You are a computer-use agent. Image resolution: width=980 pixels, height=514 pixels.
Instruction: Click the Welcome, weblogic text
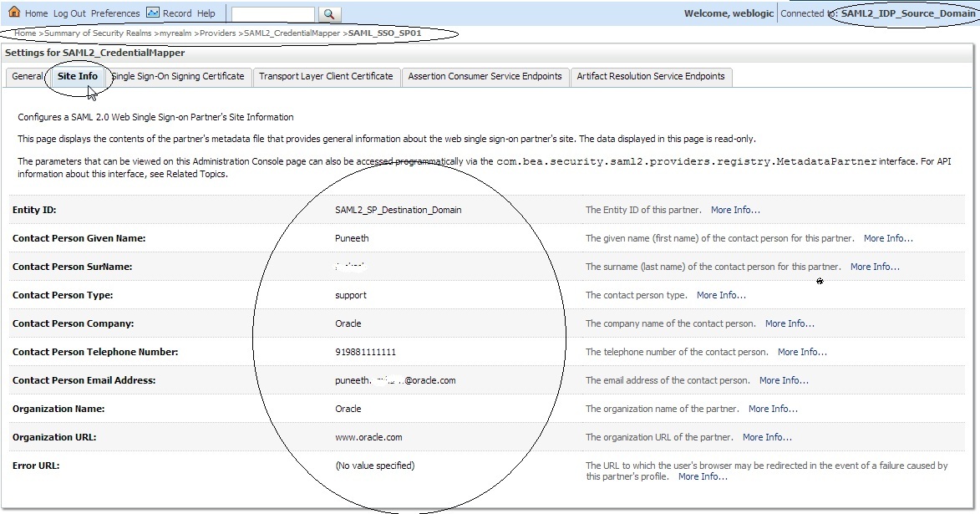click(x=729, y=13)
